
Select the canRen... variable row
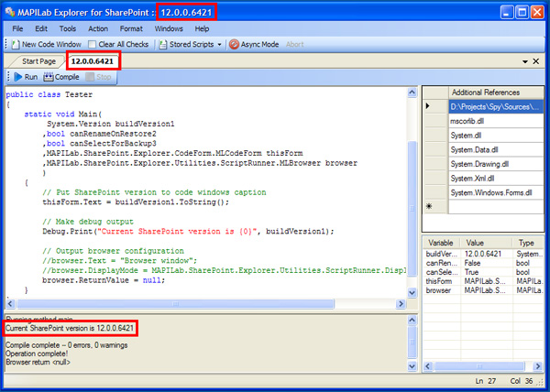[484, 263]
